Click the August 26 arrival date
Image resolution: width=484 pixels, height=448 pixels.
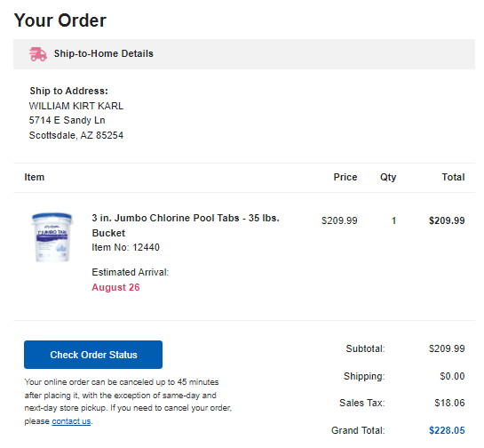115,287
